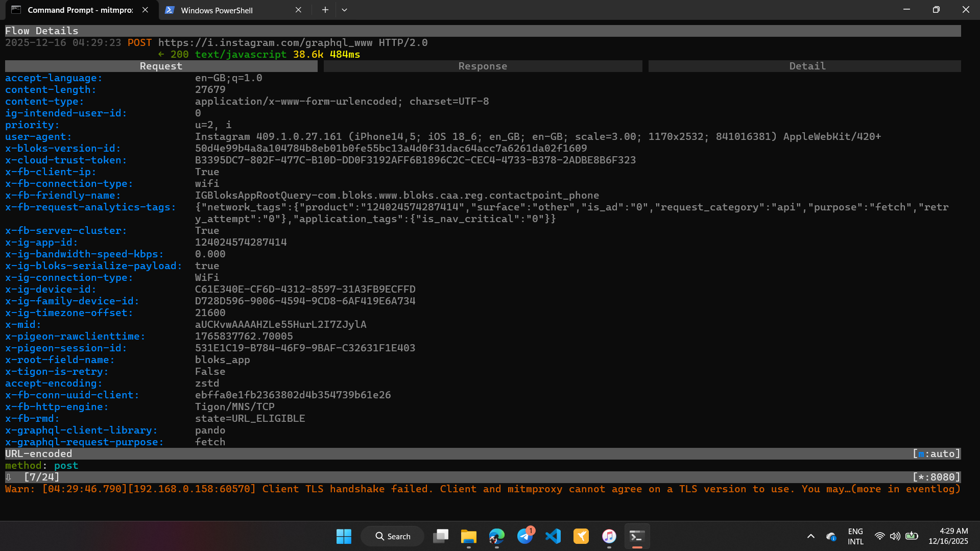The height and width of the screenshot is (551, 980).
Task: Open Telegram from taskbar
Action: tap(525, 536)
